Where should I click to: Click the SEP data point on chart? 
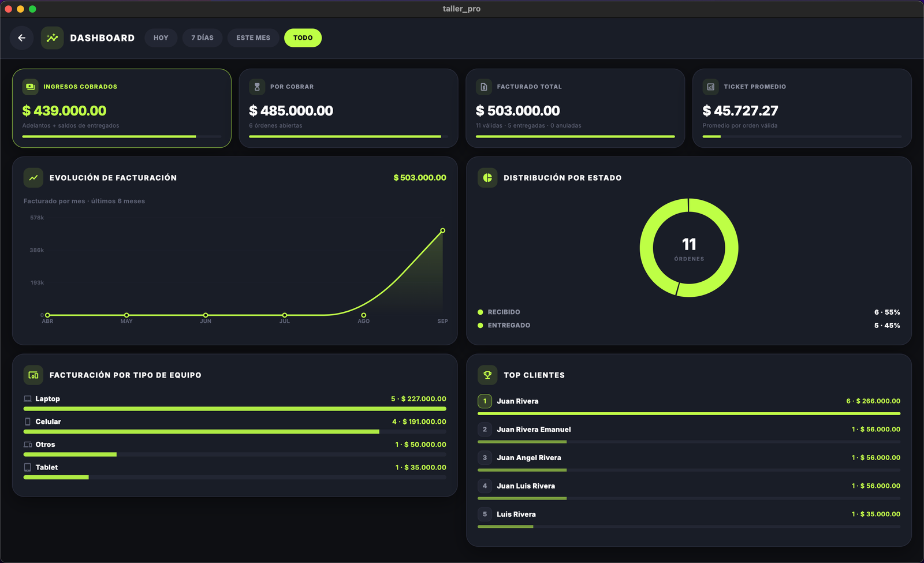[x=443, y=230]
